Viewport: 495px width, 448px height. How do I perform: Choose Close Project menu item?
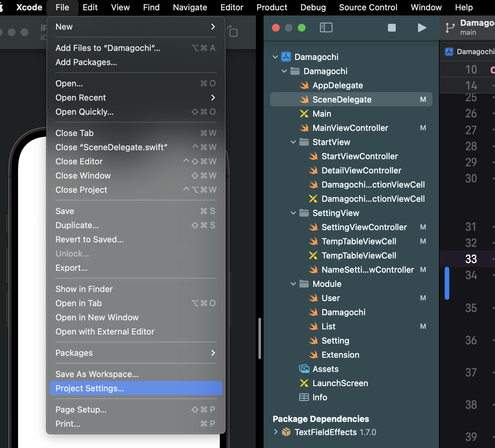point(136,190)
